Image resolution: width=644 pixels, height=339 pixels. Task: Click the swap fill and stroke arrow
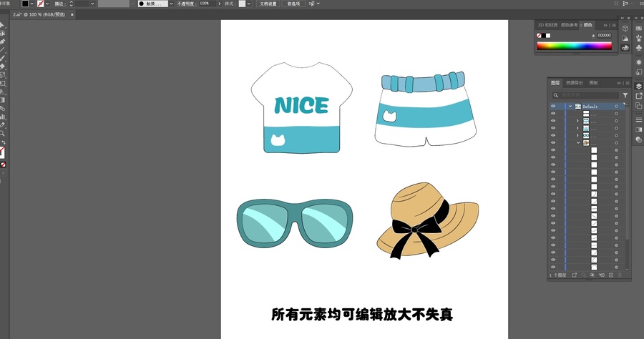[x=4, y=143]
